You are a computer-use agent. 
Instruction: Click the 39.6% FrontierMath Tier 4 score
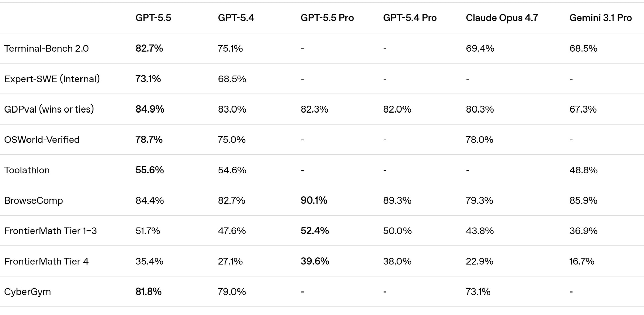pyautogui.click(x=315, y=261)
